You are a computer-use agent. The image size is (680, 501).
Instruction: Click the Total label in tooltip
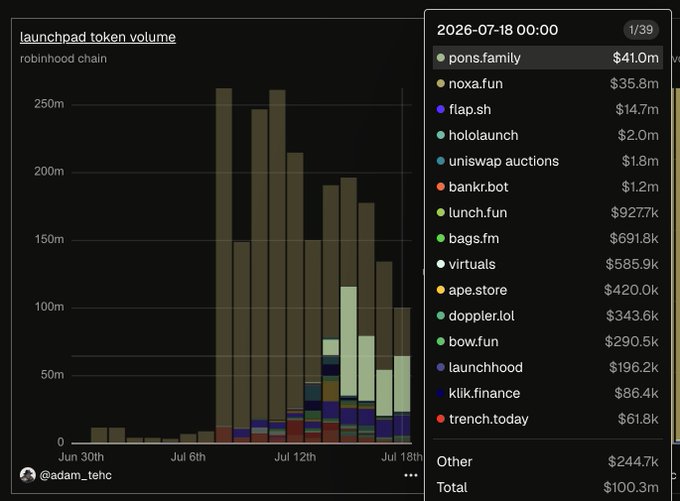coord(452,487)
